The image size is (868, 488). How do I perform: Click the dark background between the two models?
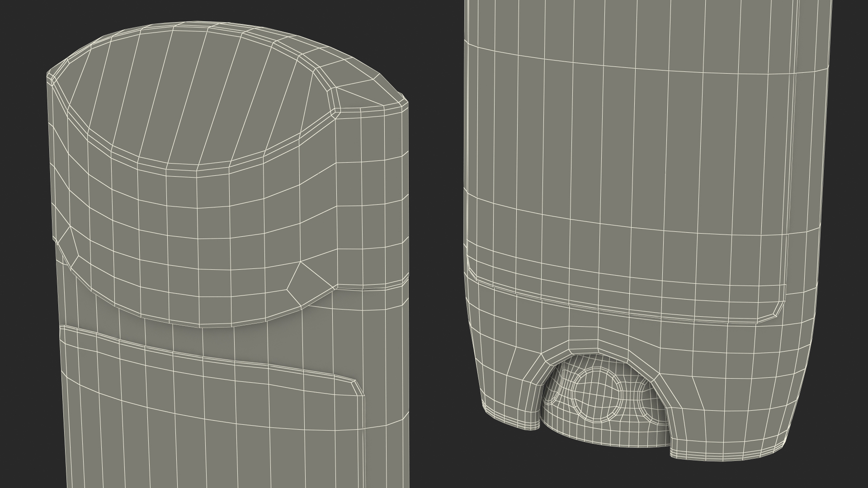point(436,244)
